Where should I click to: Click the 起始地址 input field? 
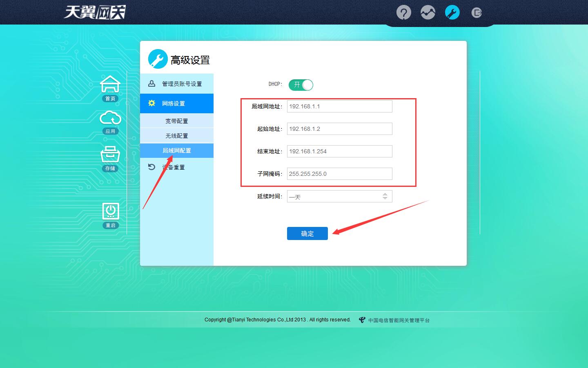point(340,129)
